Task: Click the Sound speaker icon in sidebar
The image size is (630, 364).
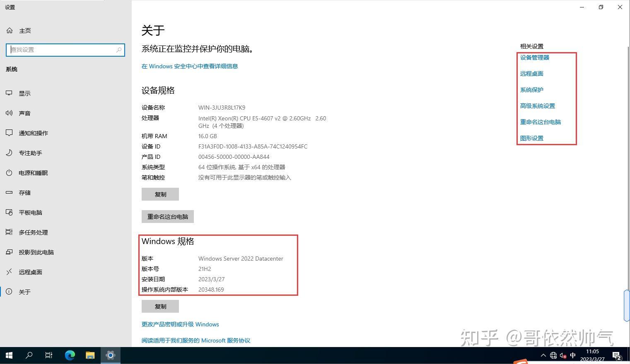Action: [x=9, y=113]
